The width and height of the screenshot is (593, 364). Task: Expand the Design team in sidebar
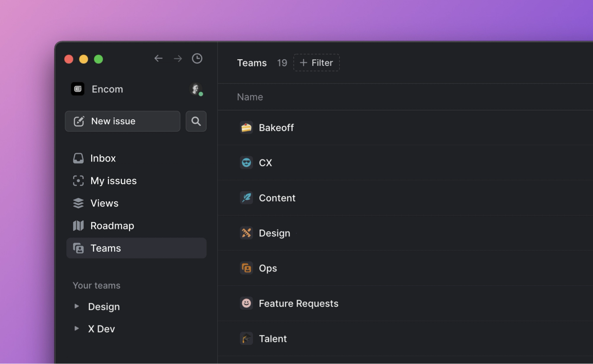tap(76, 306)
